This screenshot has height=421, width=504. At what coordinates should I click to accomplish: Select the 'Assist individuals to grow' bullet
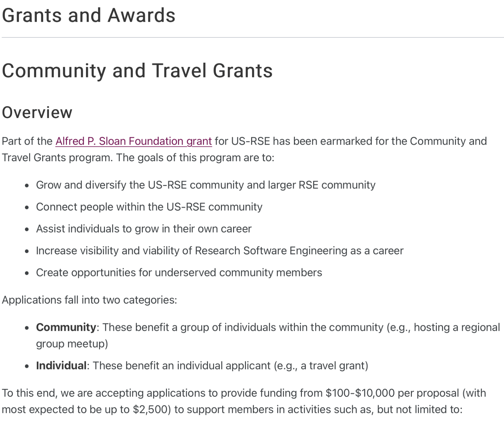144,229
